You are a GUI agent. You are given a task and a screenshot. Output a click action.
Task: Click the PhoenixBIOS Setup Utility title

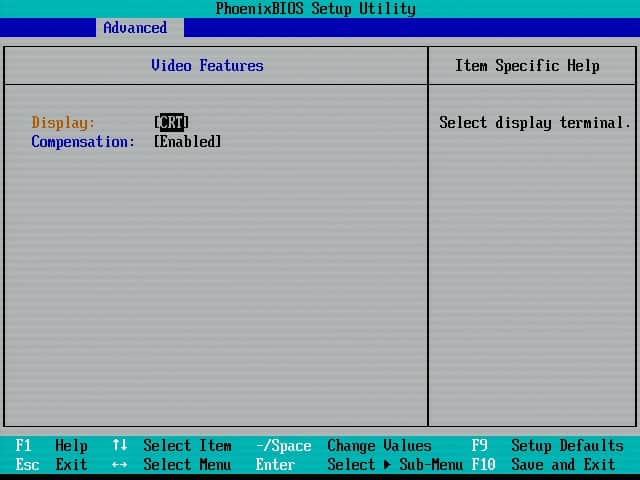[x=316, y=9]
